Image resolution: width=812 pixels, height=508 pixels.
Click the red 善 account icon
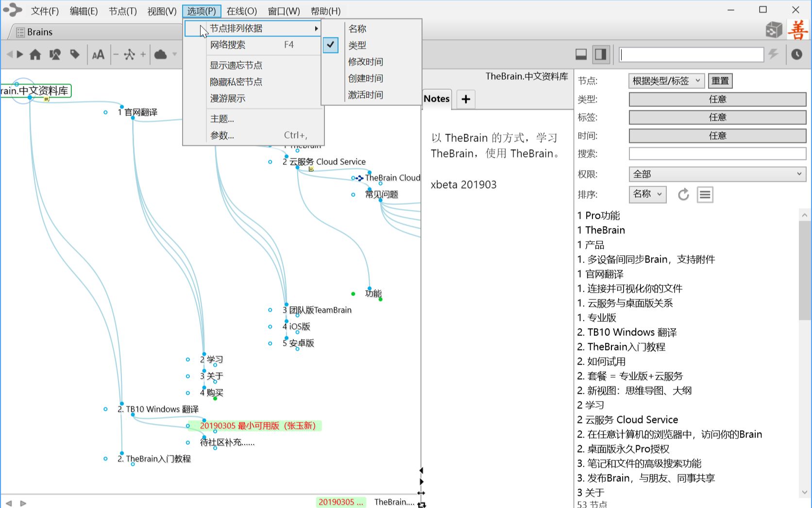coord(797,30)
